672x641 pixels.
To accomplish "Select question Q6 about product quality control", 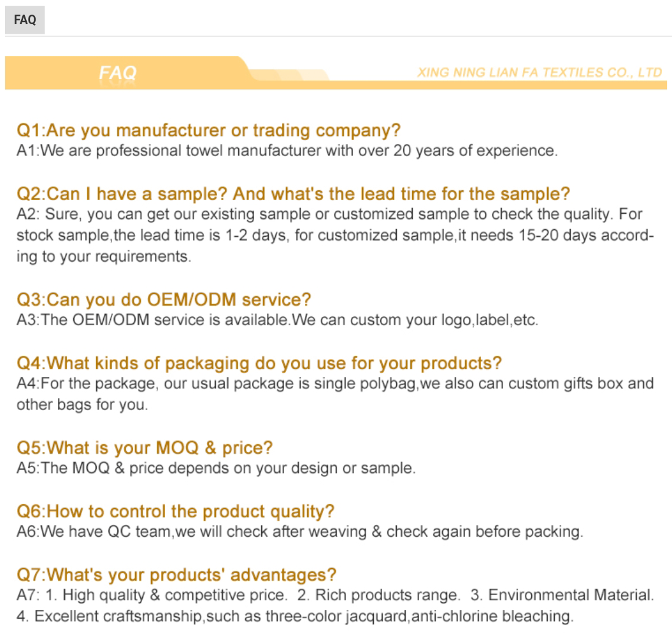I will click(x=175, y=511).
